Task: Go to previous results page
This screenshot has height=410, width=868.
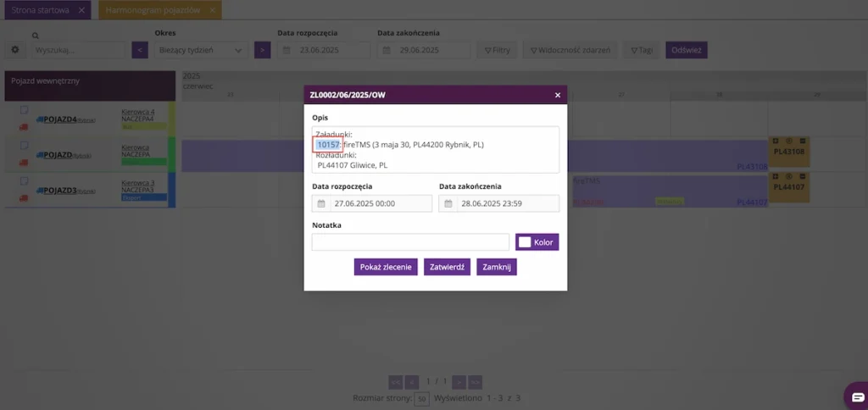Action: pyautogui.click(x=411, y=382)
